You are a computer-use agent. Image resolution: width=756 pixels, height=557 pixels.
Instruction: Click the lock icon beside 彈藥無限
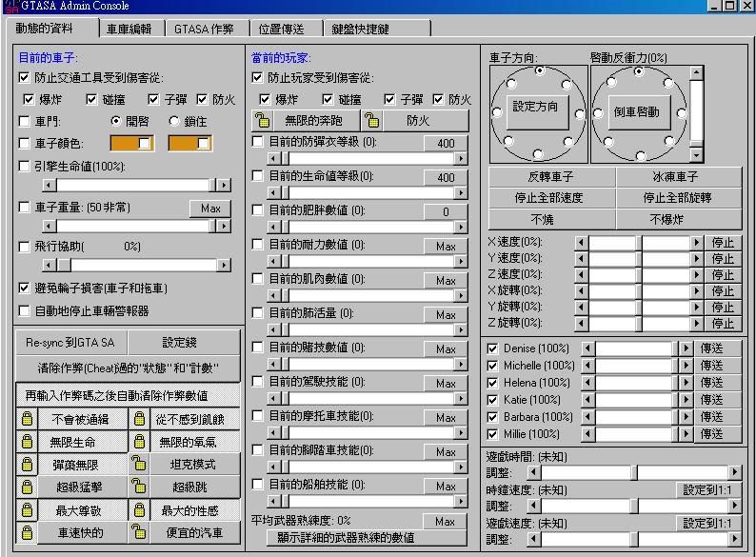(28, 465)
